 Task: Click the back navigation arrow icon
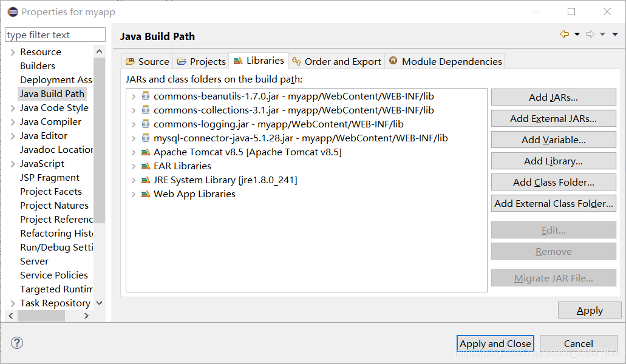tap(565, 35)
